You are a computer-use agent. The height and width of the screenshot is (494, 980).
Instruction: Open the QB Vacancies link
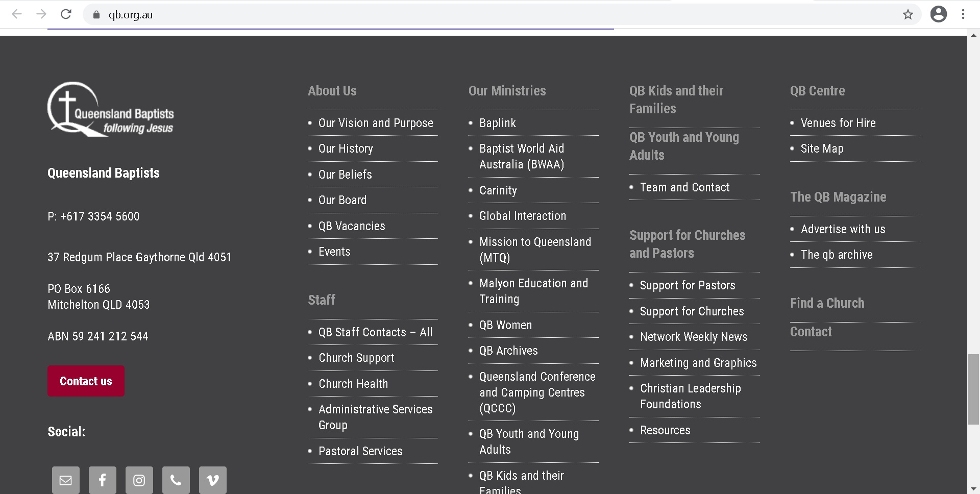[x=352, y=226]
